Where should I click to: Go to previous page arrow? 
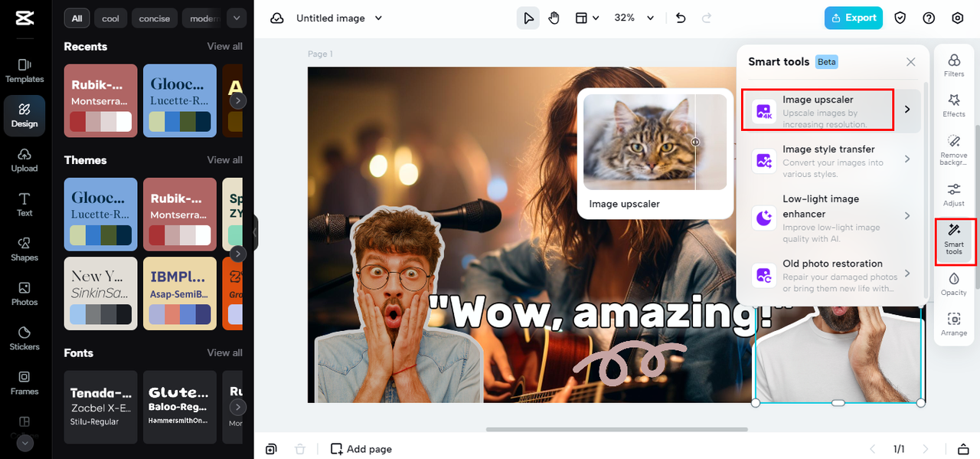click(872, 449)
